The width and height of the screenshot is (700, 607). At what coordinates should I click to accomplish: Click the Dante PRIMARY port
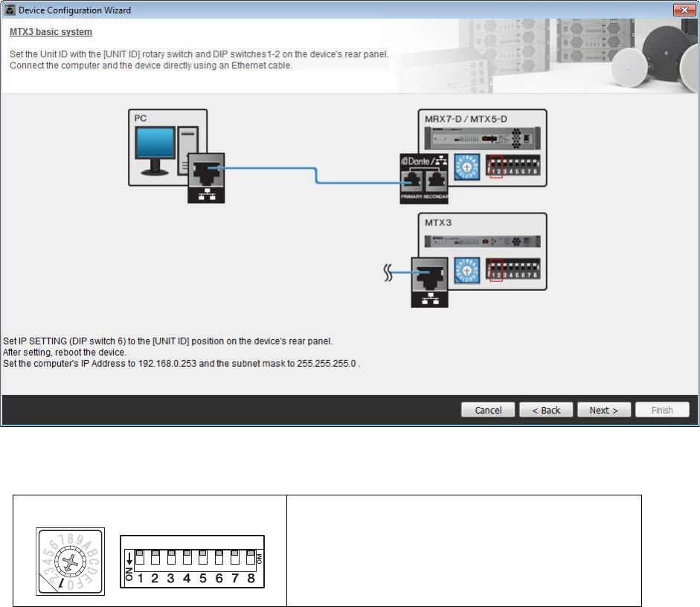(411, 180)
